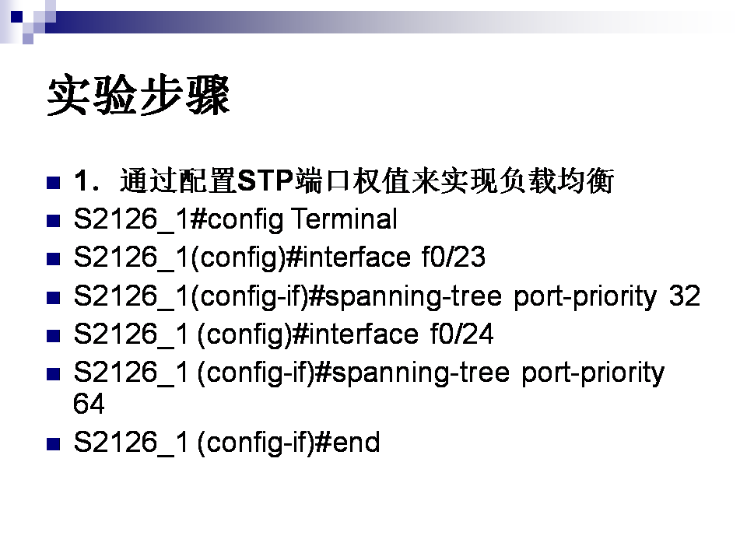Screen dimensions: 747x560
Task: Click the slide title 实验步骤
Action: [139, 97]
